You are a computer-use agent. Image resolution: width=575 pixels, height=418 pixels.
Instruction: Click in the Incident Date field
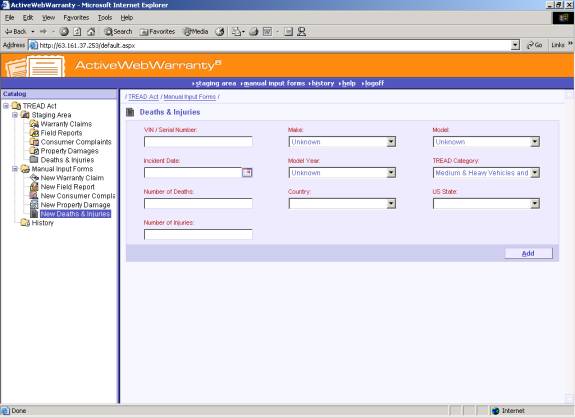click(x=193, y=173)
